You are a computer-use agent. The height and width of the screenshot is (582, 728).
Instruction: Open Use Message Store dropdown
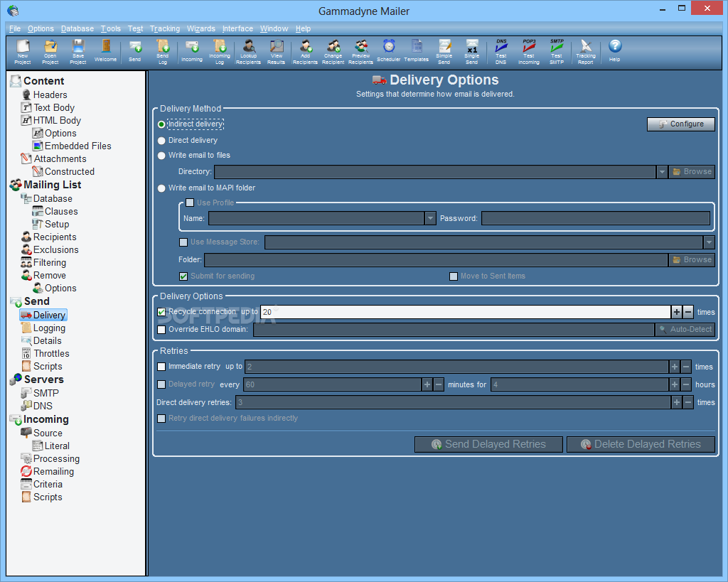(x=709, y=242)
